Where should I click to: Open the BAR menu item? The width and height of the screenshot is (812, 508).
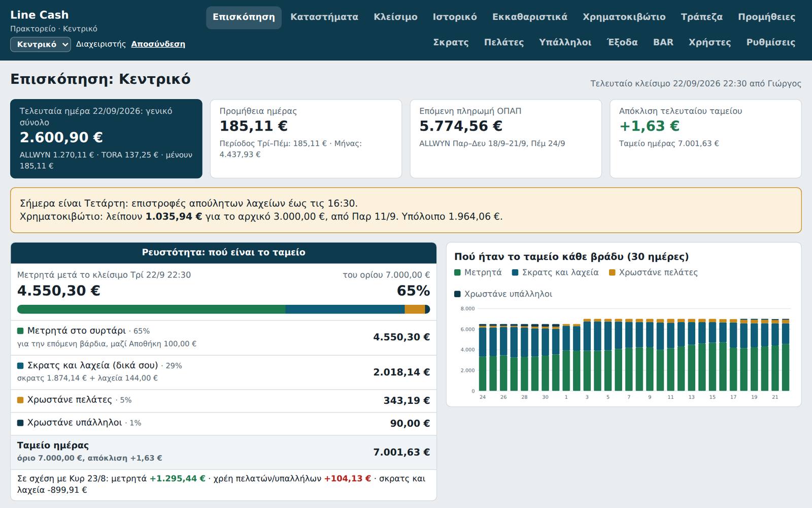663,43
